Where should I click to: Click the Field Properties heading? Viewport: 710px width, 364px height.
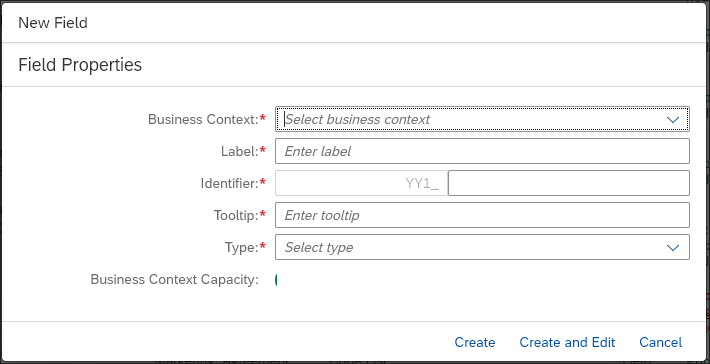pyautogui.click(x=80, y=65)
